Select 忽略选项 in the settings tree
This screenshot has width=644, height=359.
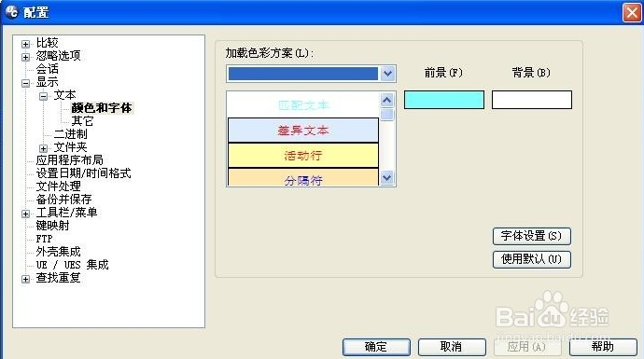(x=58, y=56)
